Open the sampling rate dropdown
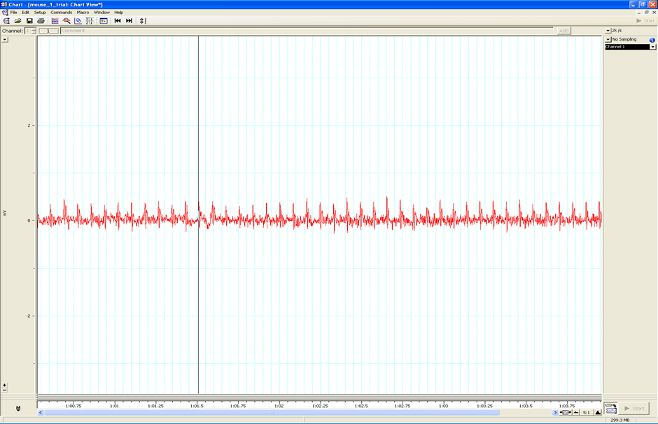Screen dimensions: 658x424 [x=608, y=31]
